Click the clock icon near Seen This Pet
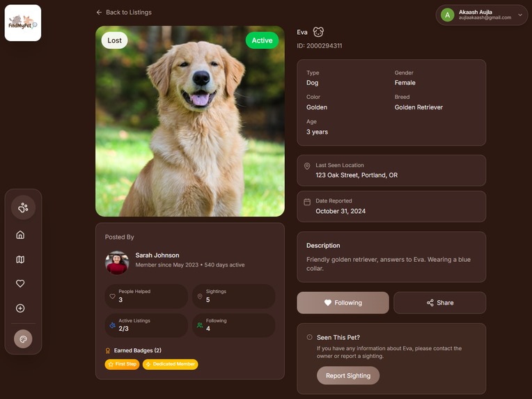The height and width of the screenshot is (399, 532). point(309,337)
